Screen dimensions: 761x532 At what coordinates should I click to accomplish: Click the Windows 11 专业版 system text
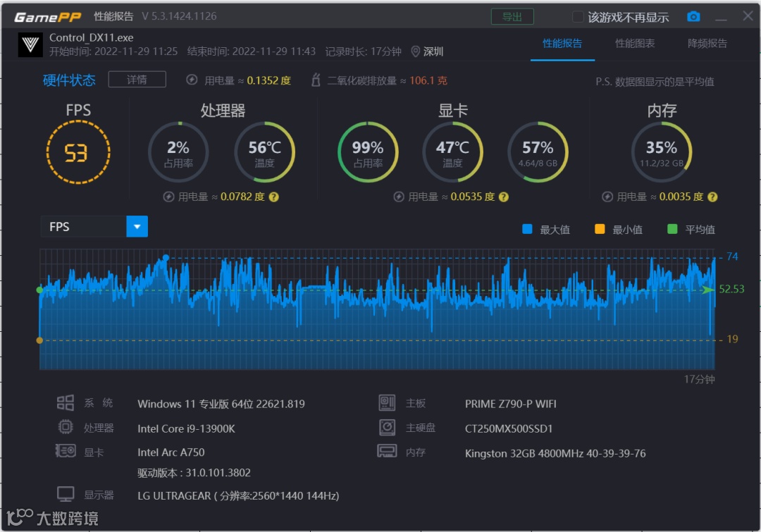point(221,404)
